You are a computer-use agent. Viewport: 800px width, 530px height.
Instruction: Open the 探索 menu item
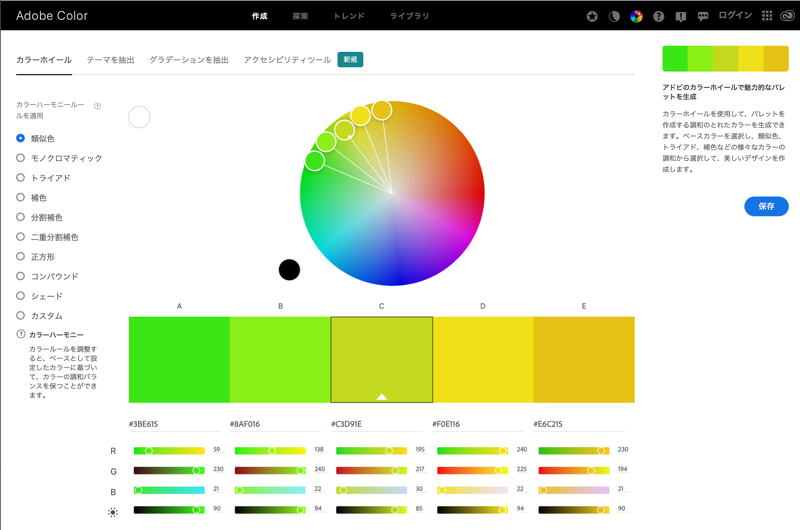300,17
